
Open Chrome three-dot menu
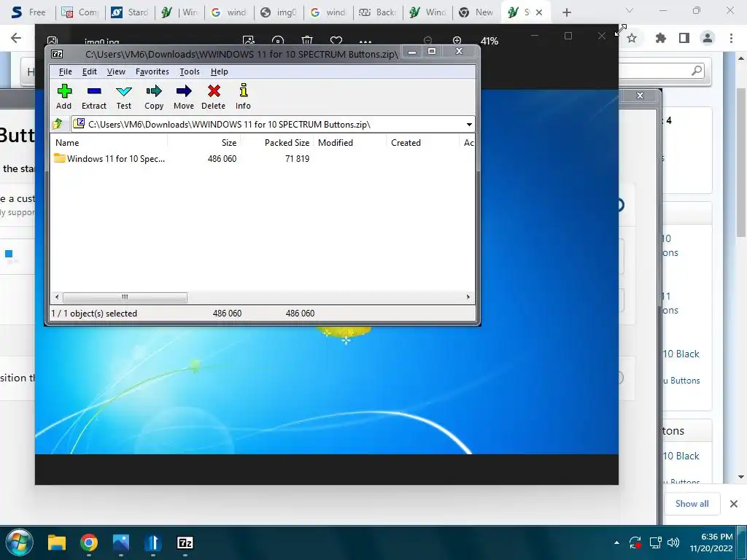731,38
